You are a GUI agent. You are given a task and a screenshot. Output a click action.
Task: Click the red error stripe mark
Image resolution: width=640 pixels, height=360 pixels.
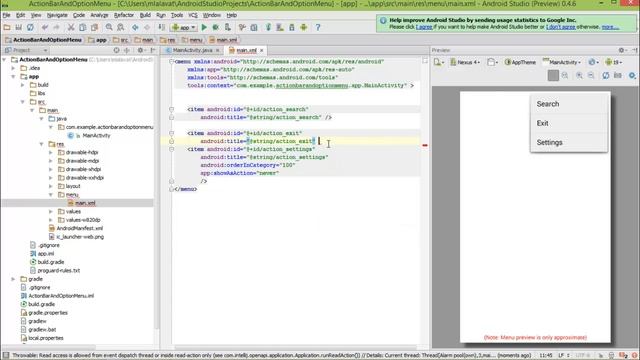(425, 145)
